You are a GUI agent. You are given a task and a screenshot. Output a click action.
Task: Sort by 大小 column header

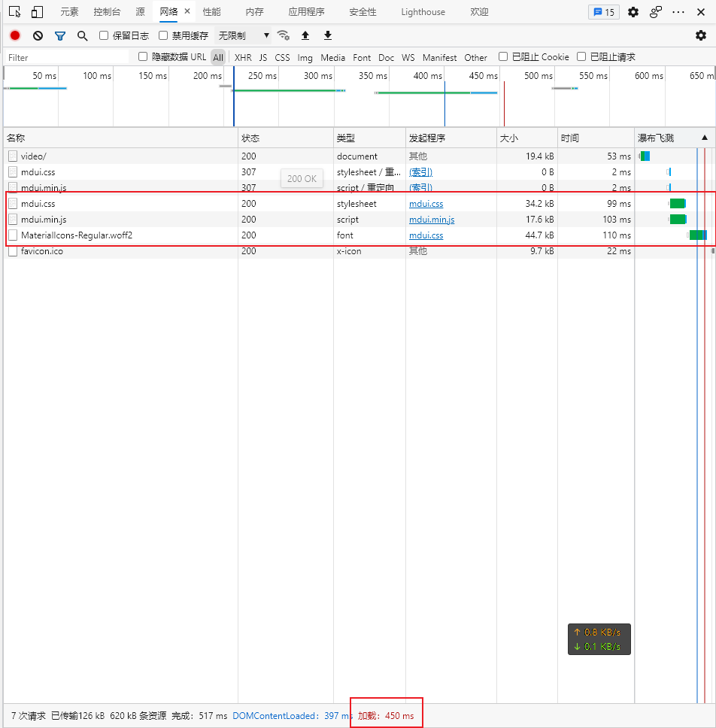[x=526, y=138]
